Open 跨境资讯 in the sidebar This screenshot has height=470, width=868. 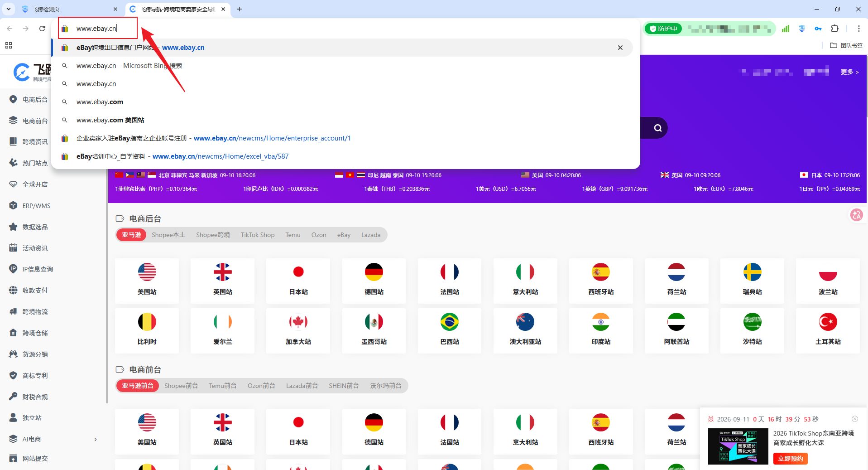[x=35, y=142]
